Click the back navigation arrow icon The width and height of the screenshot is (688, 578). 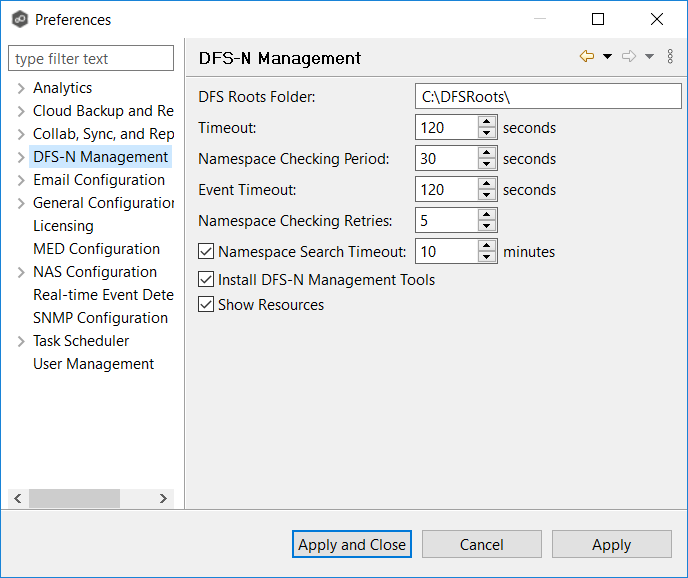pyautogui.click(x=587, y=57)
